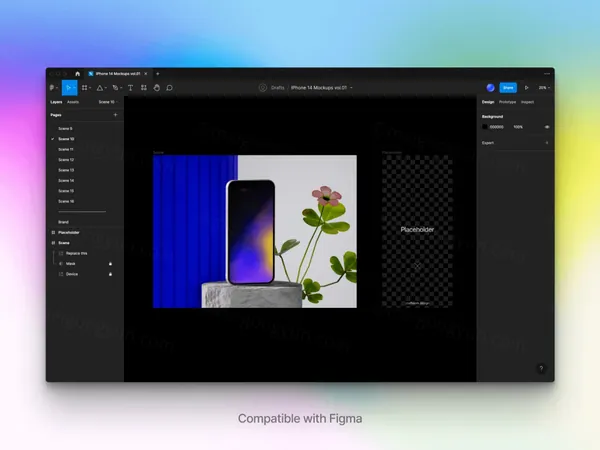Open the Scene 10 page dropdown

point(106,102)
